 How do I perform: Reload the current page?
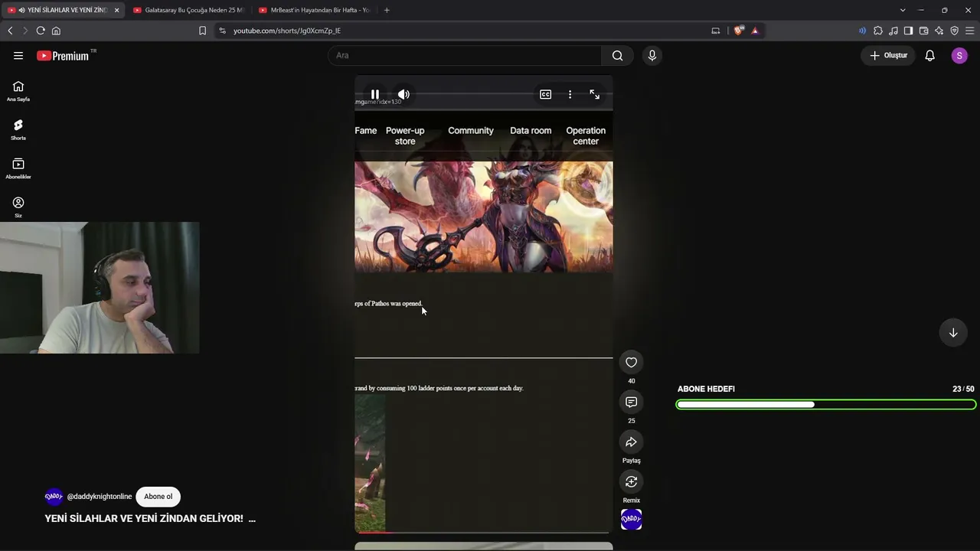[41, 31]
